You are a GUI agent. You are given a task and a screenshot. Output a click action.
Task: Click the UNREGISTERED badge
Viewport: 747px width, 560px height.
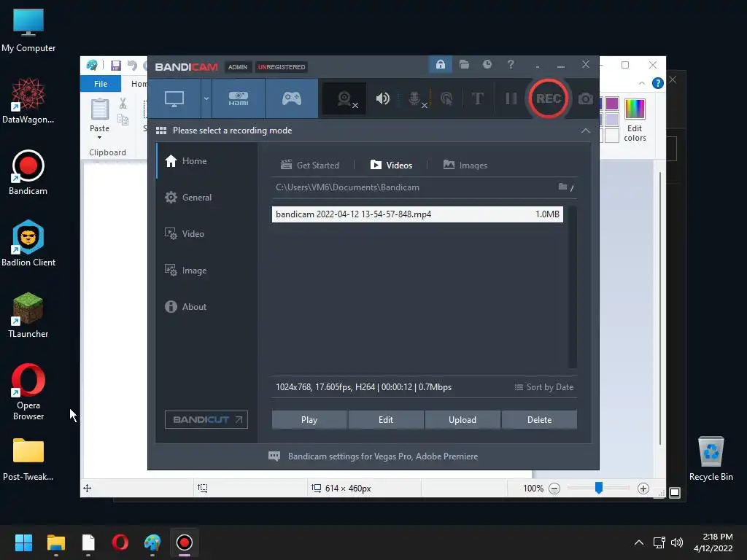[282, 67]
